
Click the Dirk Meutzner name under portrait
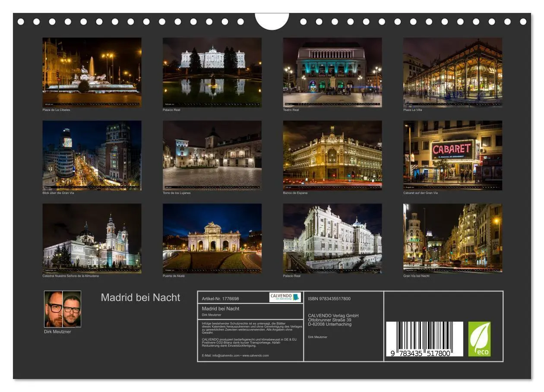tap(57, 332)
